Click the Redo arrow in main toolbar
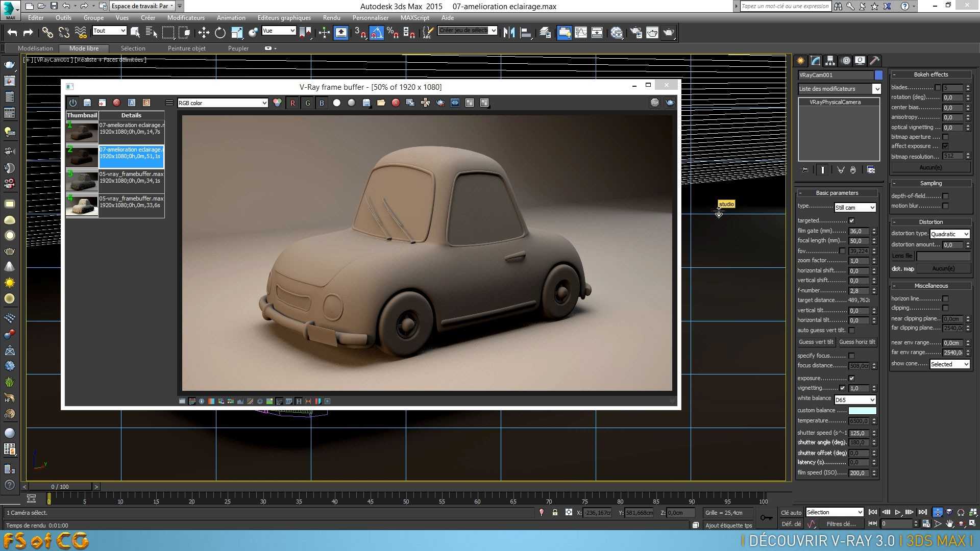 28,33
